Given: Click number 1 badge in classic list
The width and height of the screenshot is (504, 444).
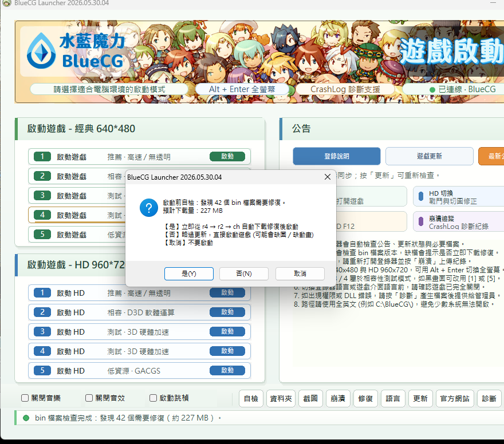Looking at the screenshot, I should click(42, 157).
